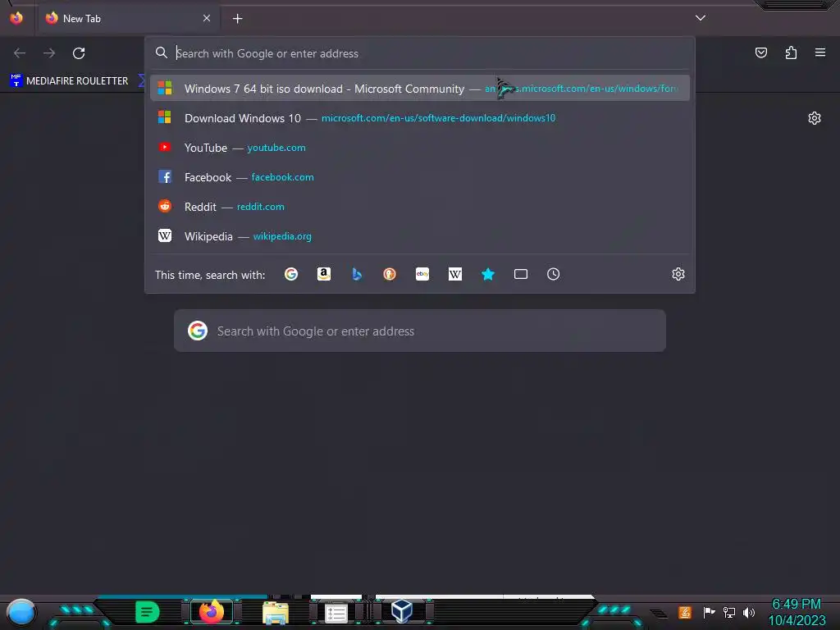Close the New Tab tab
The width and height of the screenshot is (840, 630).
coord(207,18)
